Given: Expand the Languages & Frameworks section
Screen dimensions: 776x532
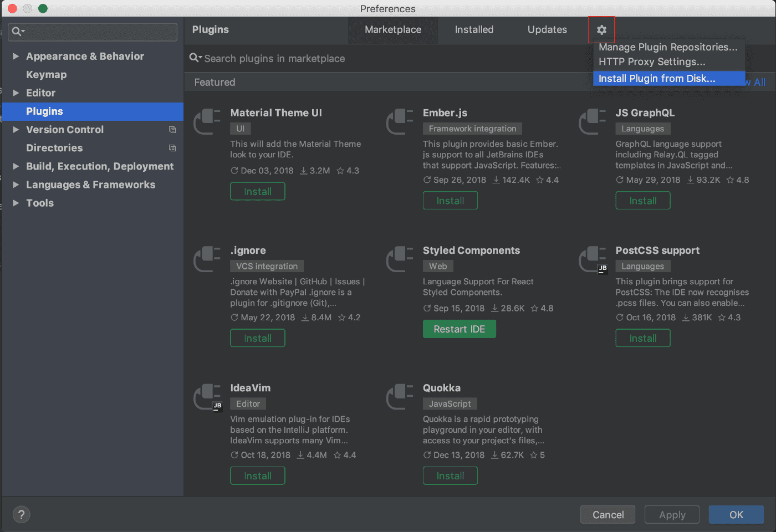Looking at the screenshot, I should click(15, 185).
